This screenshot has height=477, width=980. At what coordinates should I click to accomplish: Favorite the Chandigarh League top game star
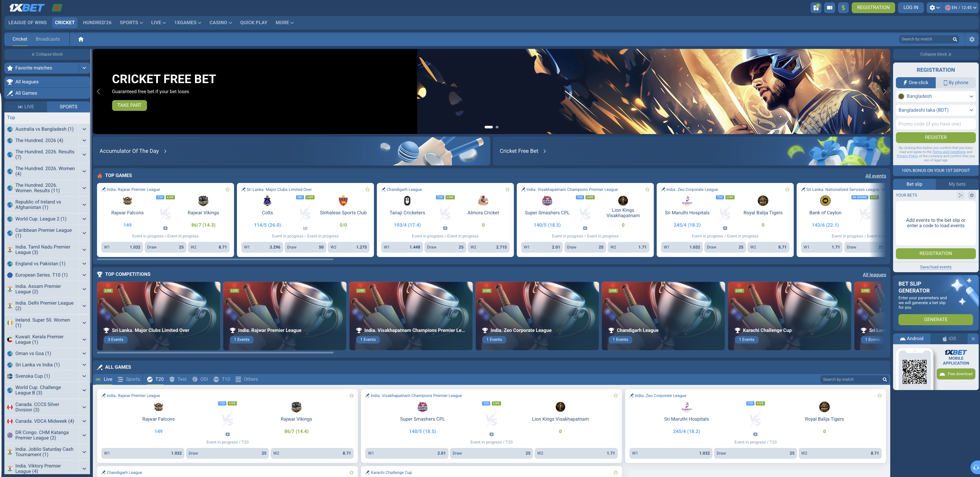[x=507, y=189]
